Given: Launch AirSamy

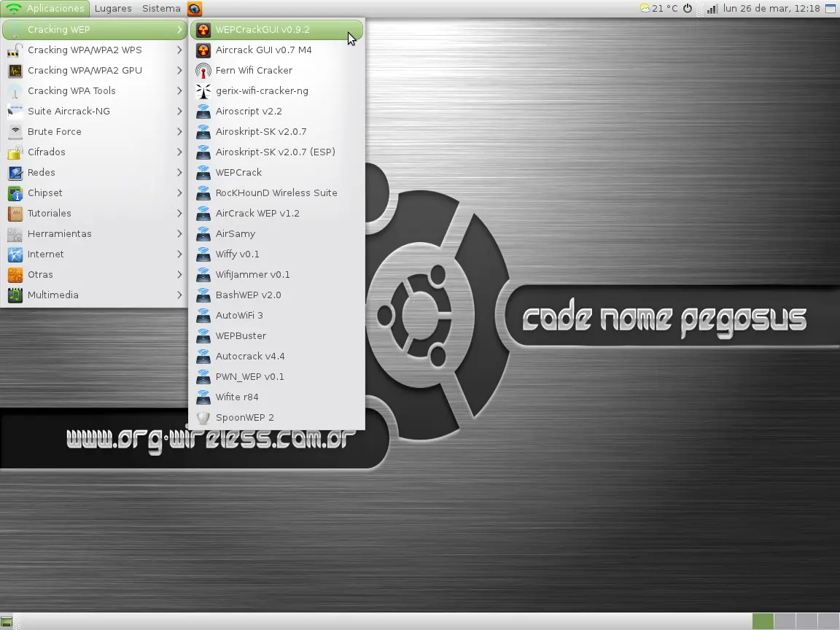Looking at the screenshot, I should pyautogui.click(x=276, y=233).
